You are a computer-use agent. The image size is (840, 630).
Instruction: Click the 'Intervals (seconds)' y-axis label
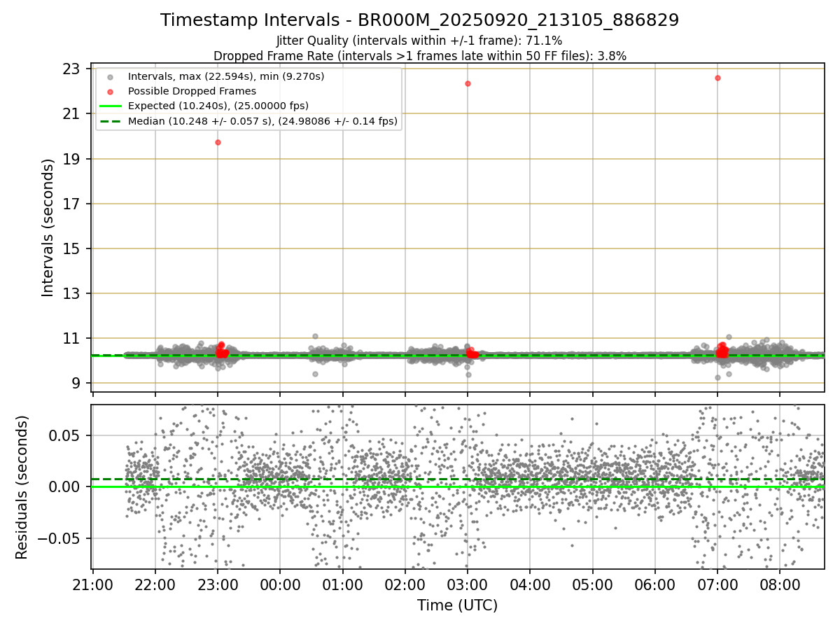click(x=48, y=227)
